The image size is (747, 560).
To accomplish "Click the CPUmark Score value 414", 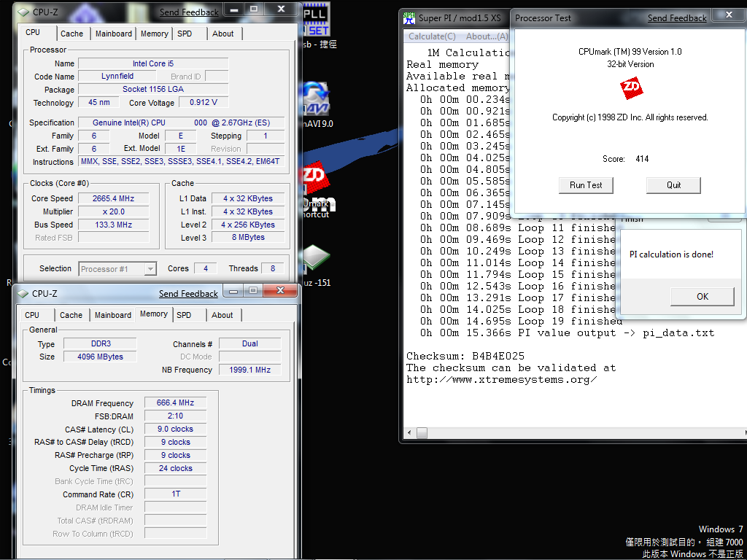I will [642, 159].
